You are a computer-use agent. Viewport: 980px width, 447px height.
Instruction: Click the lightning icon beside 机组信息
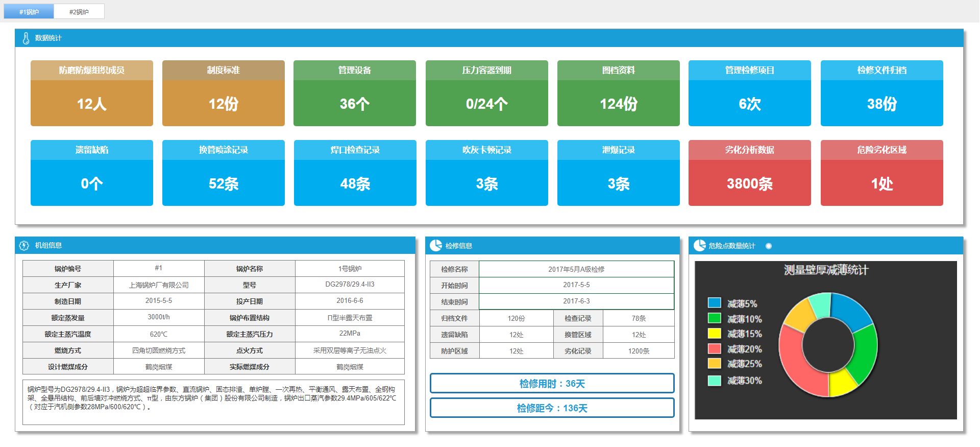coord(24,246)
